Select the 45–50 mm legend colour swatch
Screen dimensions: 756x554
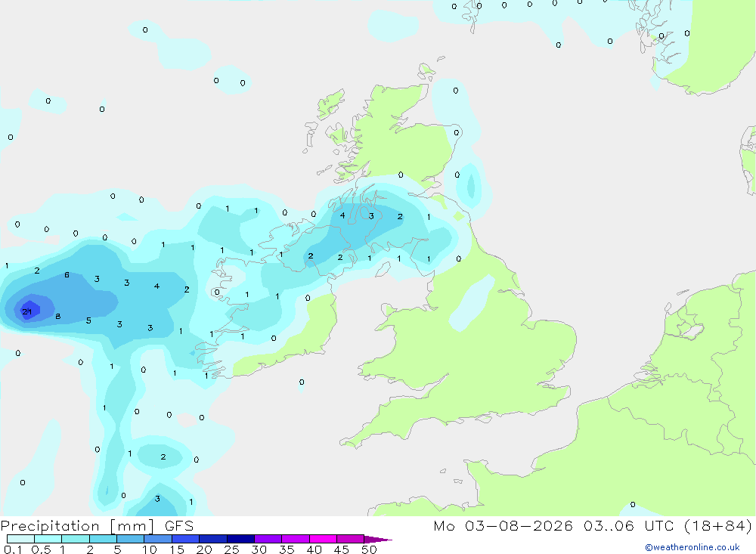pyautogui.click(x=351, y=539)
